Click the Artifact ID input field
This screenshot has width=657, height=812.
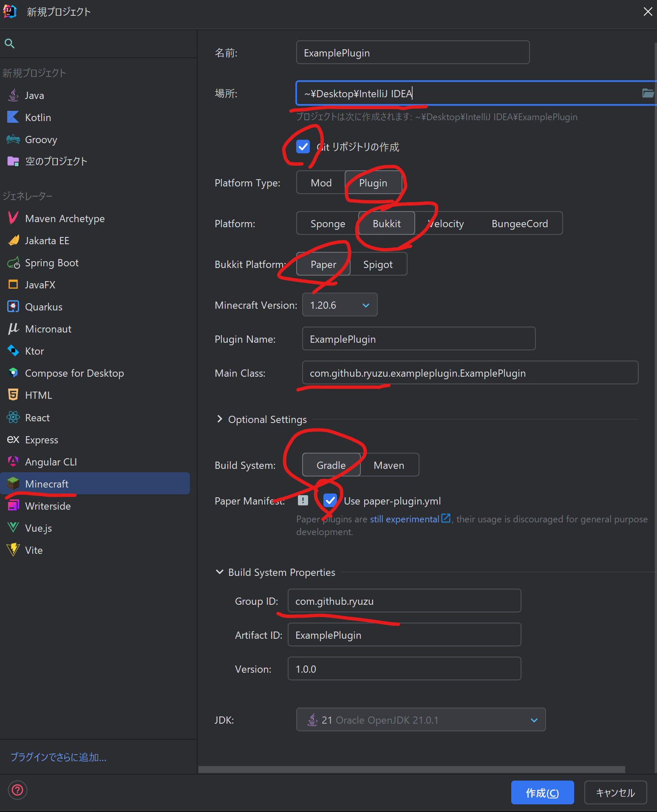tap(404, 634)
